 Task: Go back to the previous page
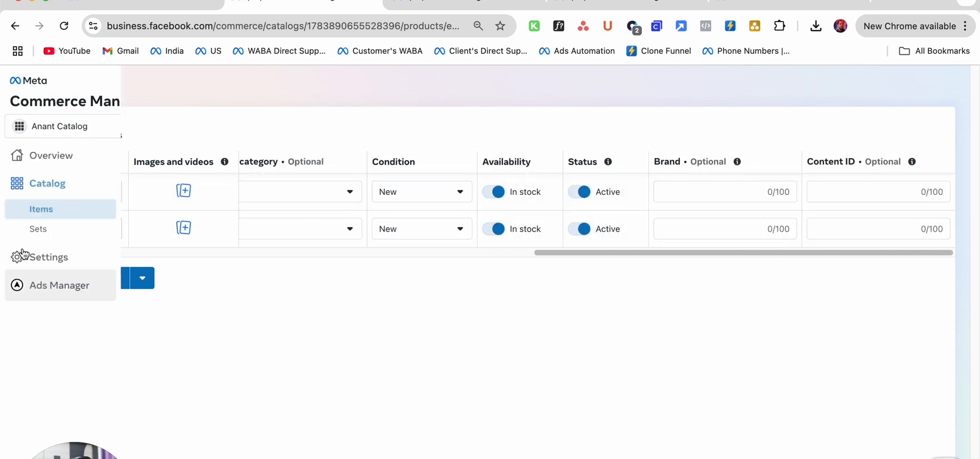point(15,26)
